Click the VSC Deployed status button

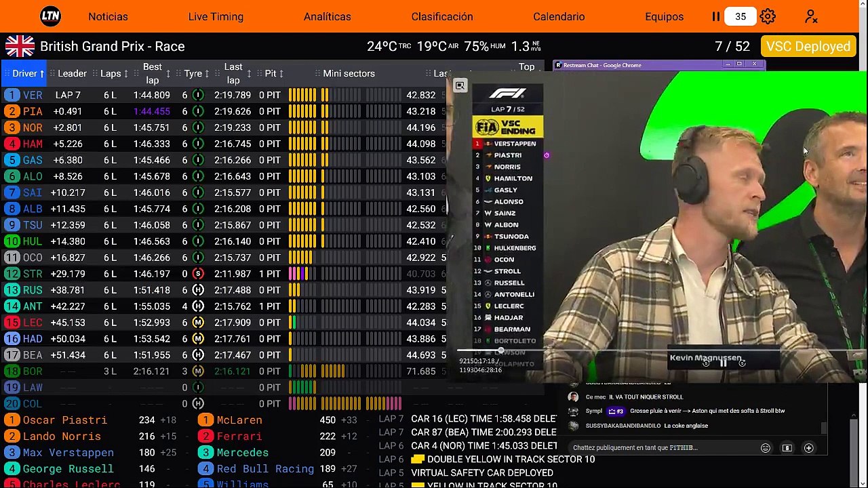(x=808, y=46)
